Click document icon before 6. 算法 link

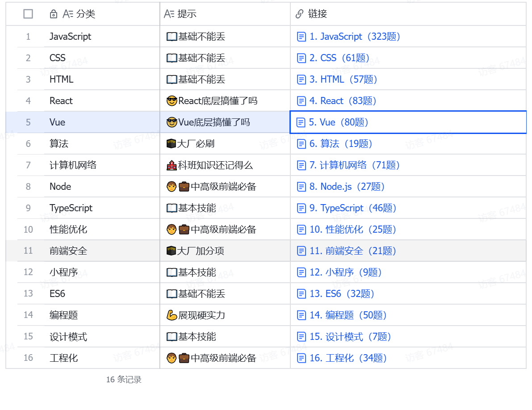301,144
